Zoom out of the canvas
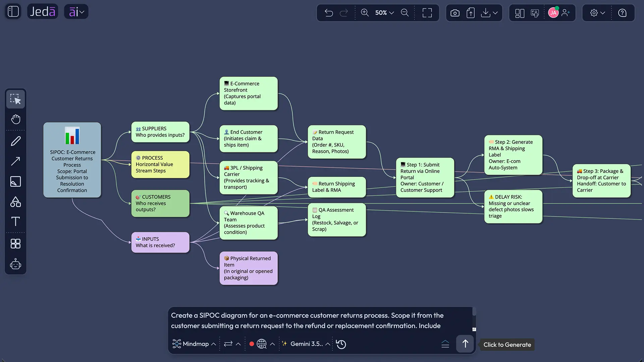Viewport: 644px width, 362px height. point(405,13)
